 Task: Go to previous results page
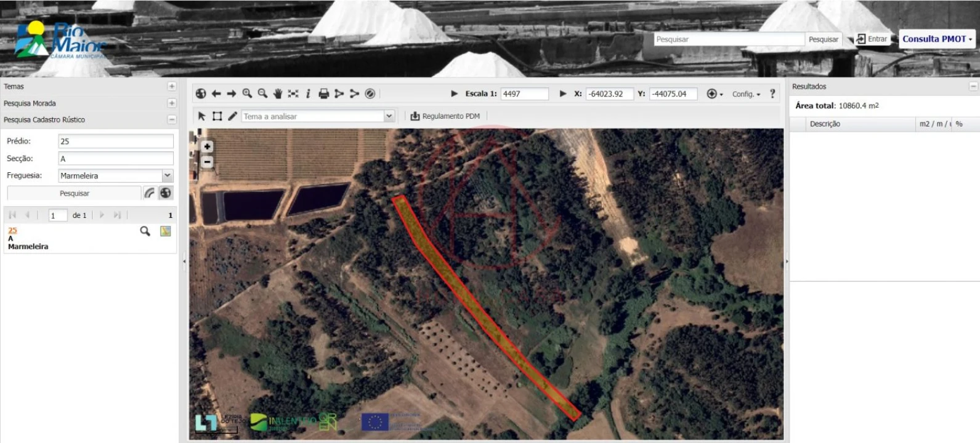pyautogui.click(x=27, y=215)
